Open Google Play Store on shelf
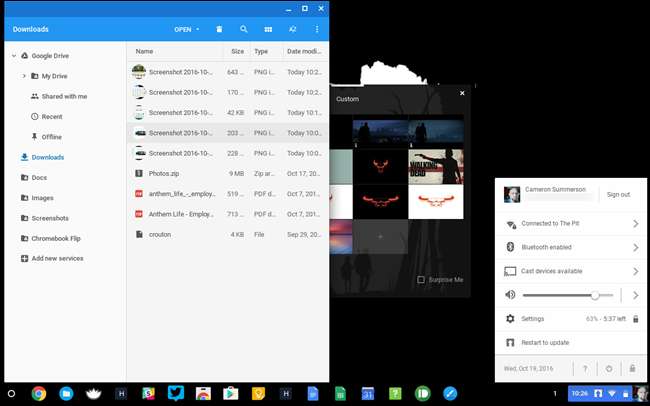This screenshot has width=650, height=406. click(x=230, y=394)
